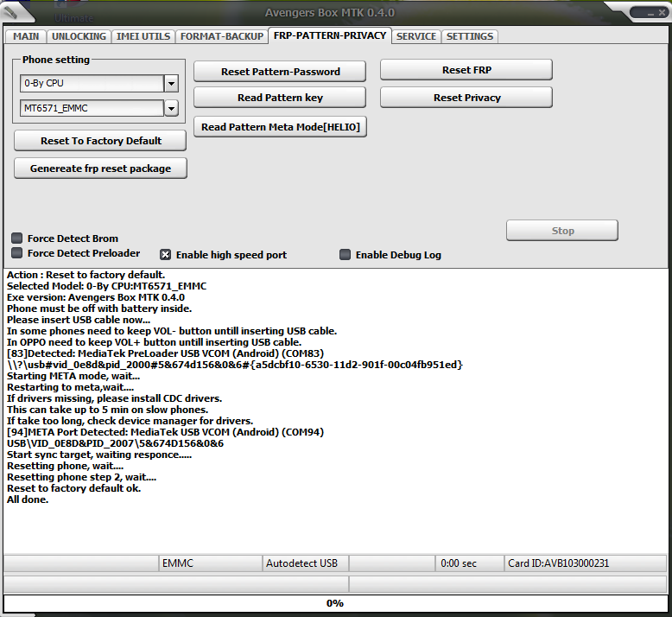Go to the FORMAT-BACKUP tab

[x=222, y=36]
